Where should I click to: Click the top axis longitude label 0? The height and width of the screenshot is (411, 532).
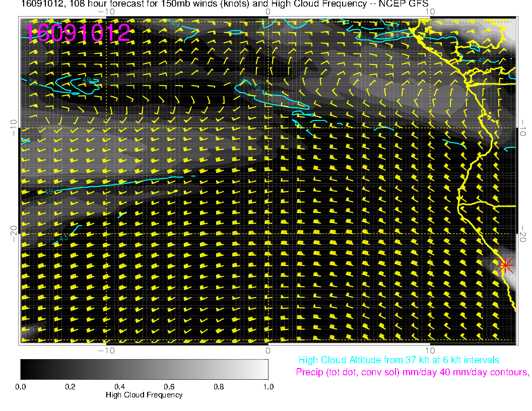tap(268, 12)
